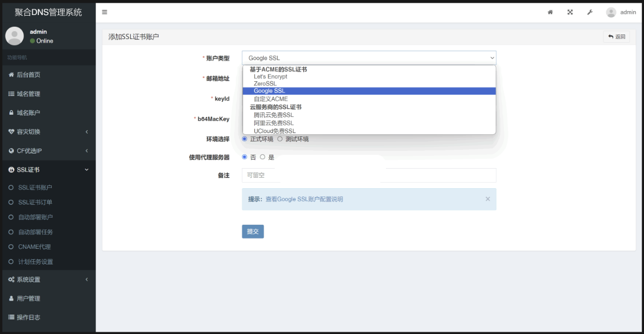Dismiss the Google SSL hint alert
644x334 pixels.
tap(488, 199)
